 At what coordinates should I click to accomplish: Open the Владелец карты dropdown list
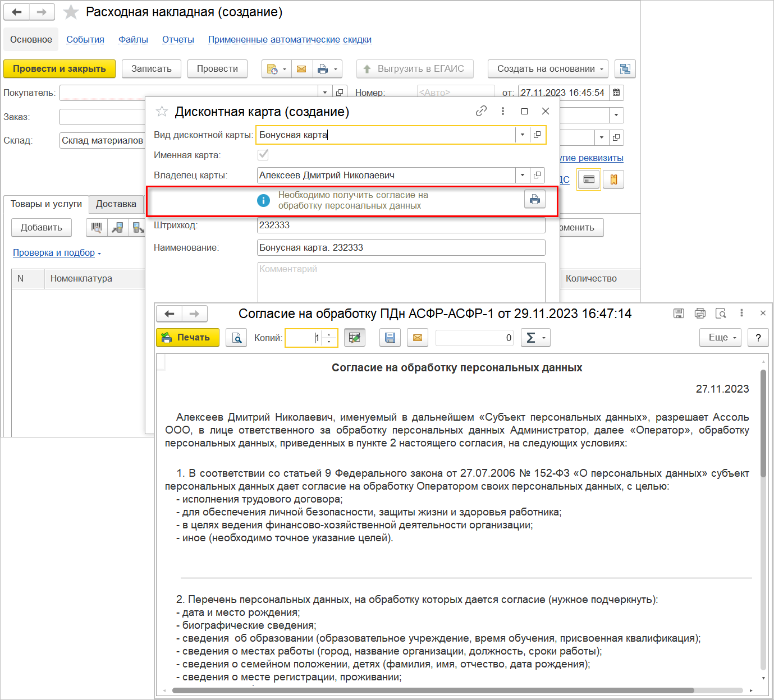522,175
